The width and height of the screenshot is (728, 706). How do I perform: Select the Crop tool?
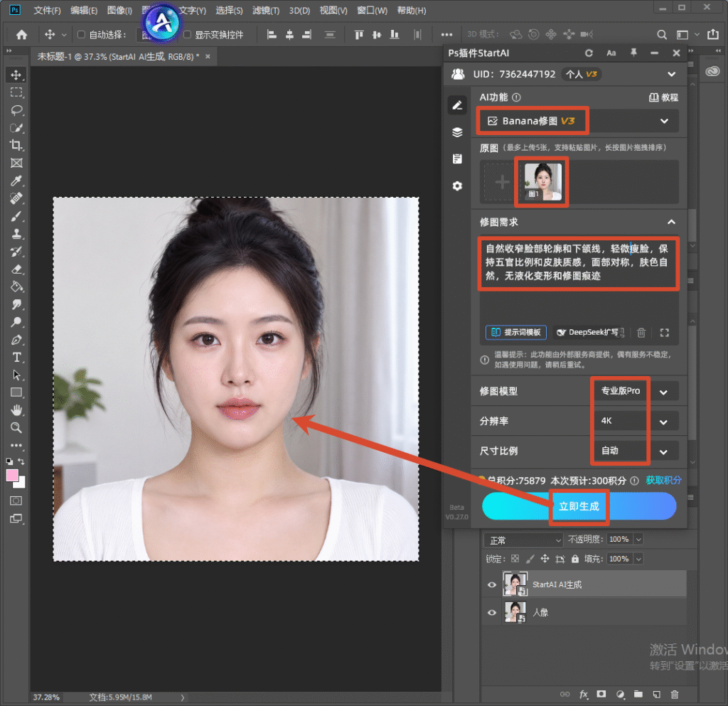(x=16, y=145)
